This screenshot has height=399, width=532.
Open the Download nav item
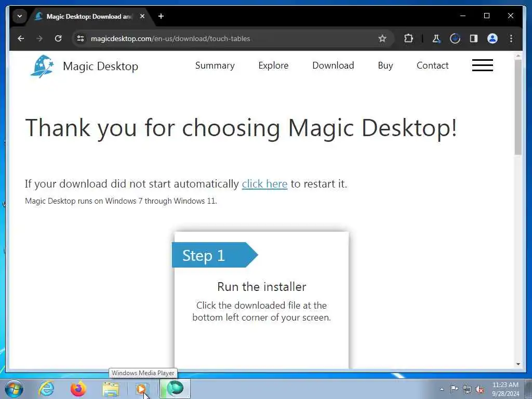tap(333, 65)
